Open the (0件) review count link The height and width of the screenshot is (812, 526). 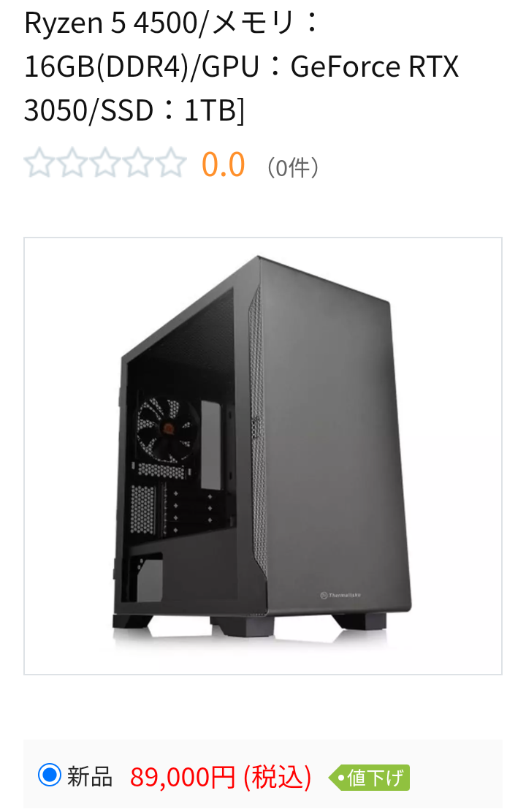(292, 167)
